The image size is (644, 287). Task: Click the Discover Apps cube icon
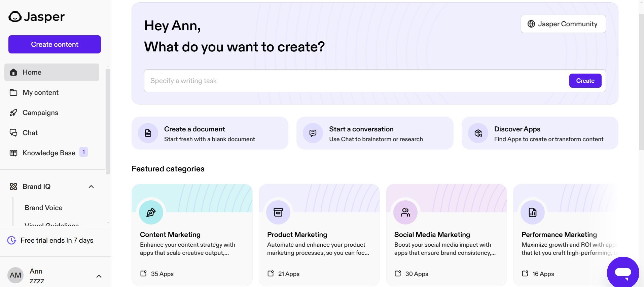pyautogui.click(x=478, y=133)
